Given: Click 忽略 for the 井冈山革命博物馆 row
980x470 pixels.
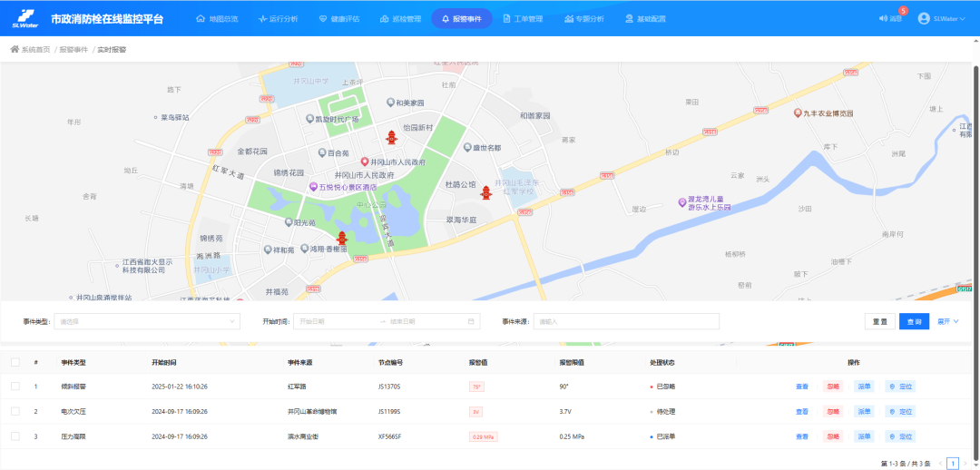Looking at the screenshot, I should 832,411.
